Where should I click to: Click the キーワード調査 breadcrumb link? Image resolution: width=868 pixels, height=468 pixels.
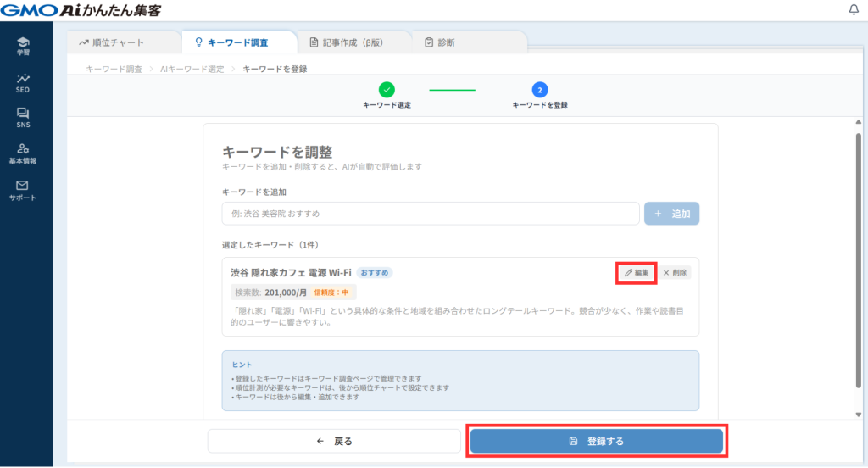(x=114, y=68)
